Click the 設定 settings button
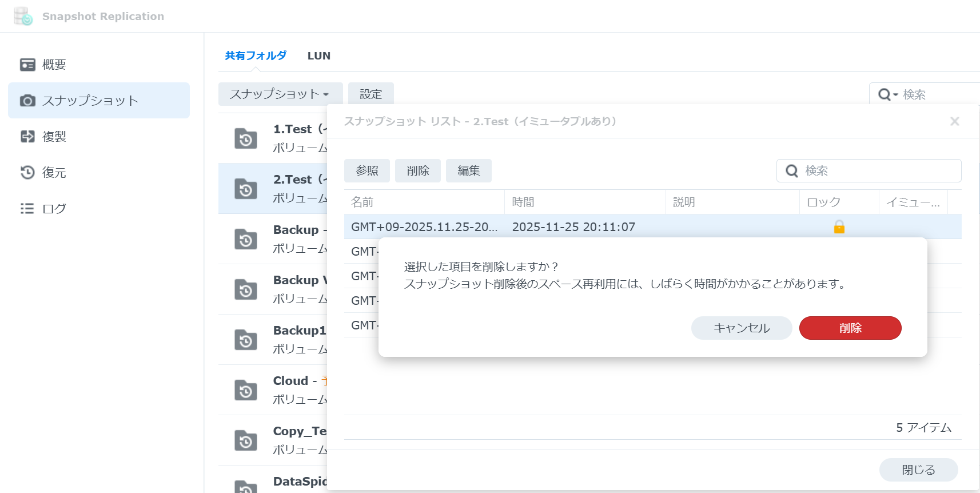The width and height of the screenshot is (980, 493). click(371, 94)
